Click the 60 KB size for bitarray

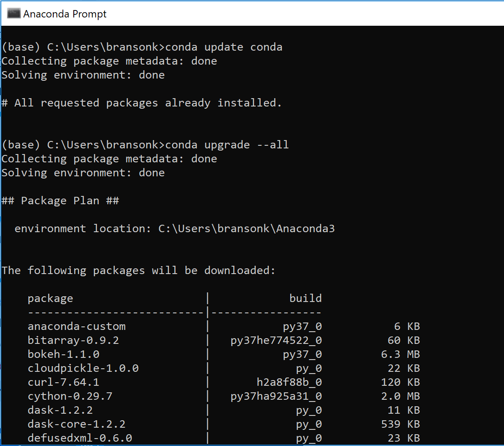[404, 340]
